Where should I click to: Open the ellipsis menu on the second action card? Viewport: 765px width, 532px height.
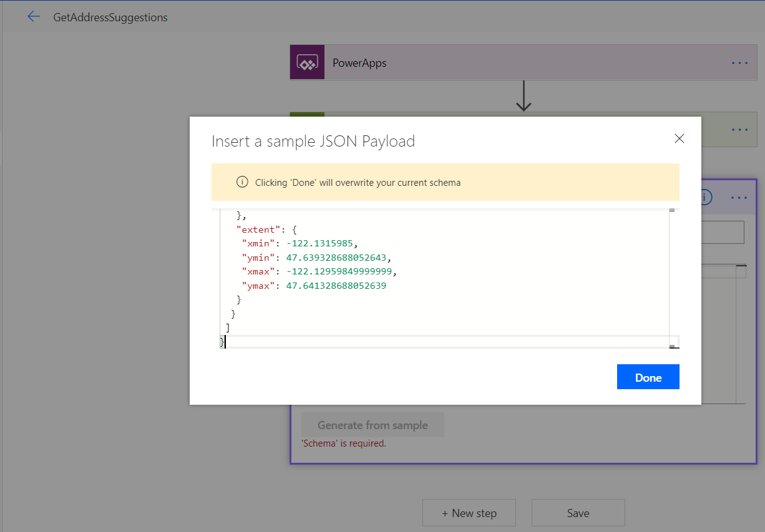click(x=739, y=129)
